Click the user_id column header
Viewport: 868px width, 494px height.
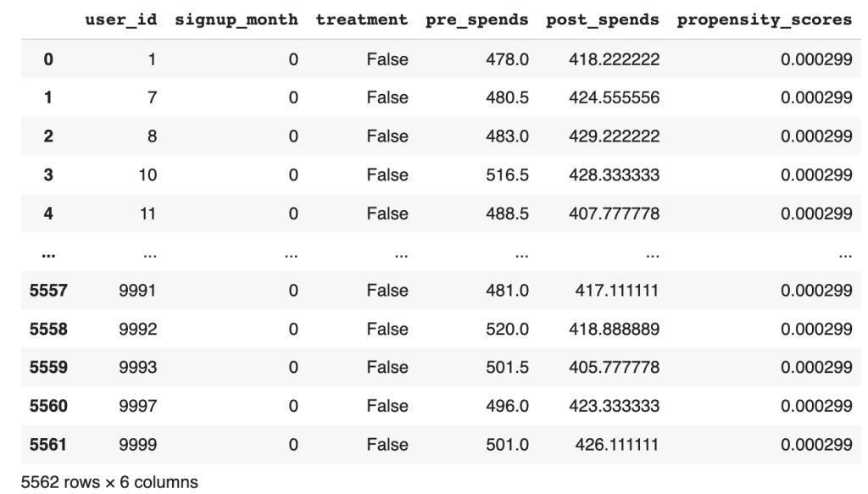pos(122,21)
